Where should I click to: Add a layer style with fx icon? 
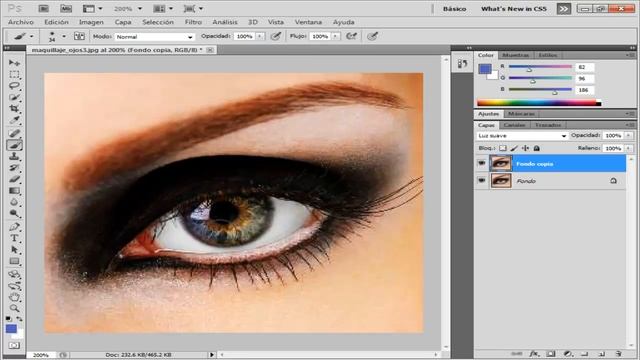pos(534,354)
